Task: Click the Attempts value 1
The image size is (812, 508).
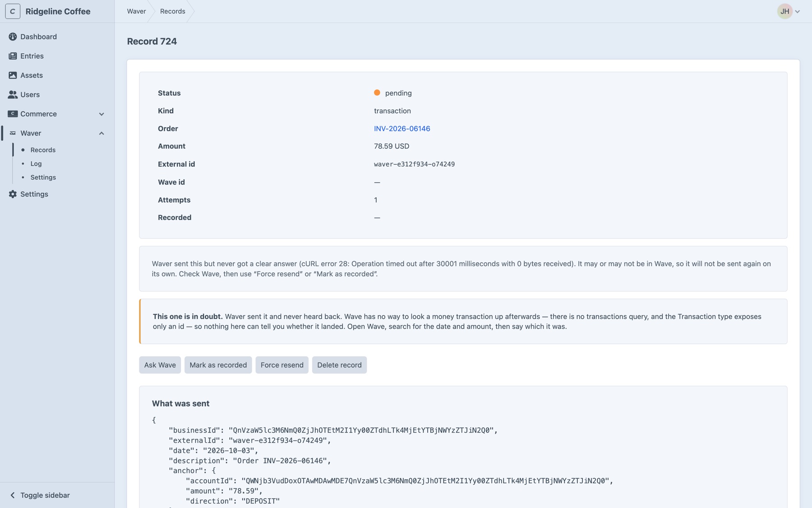Action: click(x=376, y=200)
